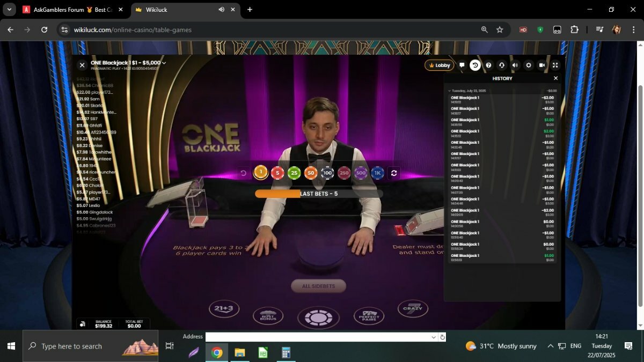Select the 250 chip
The image size is (644, 362).
(344, 173)
